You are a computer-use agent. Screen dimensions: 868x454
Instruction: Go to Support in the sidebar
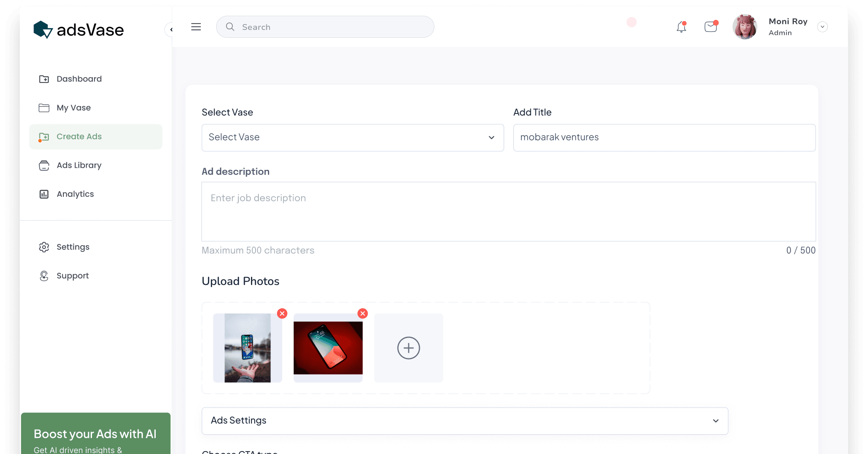tap(72, 275)
